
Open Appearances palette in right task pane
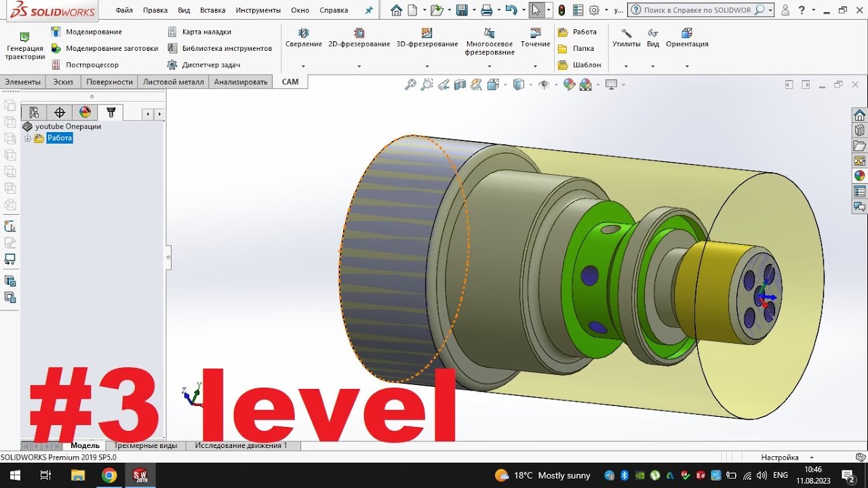point(860,176)
